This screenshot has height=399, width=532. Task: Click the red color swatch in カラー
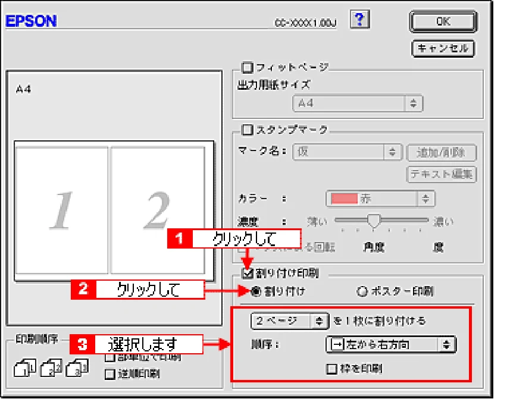click(x=344, y=199)
